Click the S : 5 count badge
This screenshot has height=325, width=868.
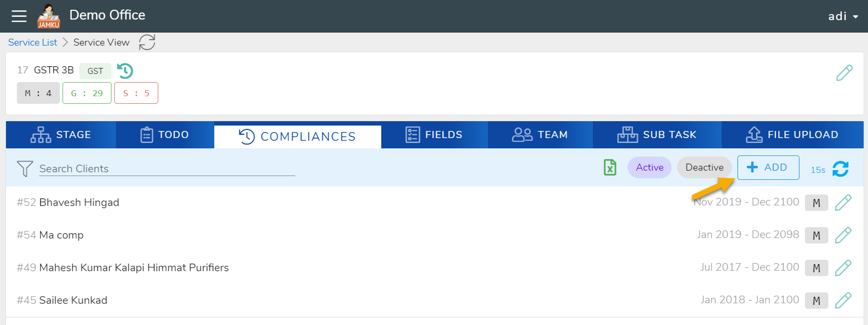tap(136, 93)
